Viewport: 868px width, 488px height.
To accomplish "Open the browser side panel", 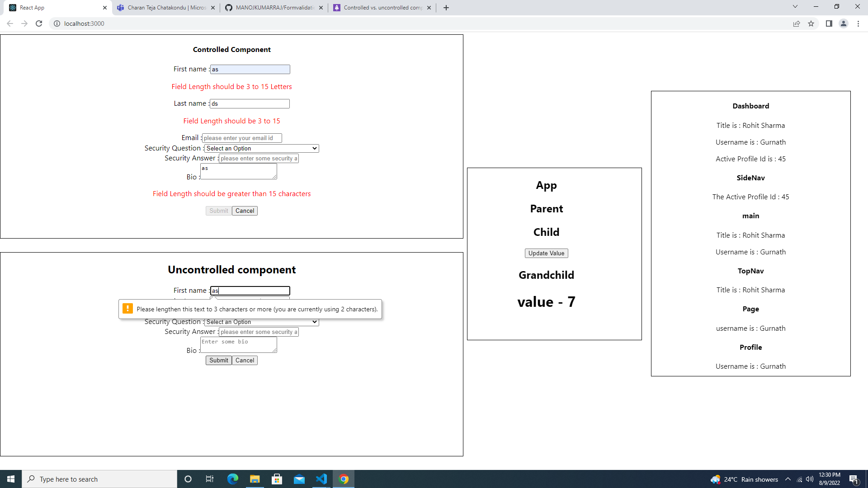I will (x=829, y=23).
